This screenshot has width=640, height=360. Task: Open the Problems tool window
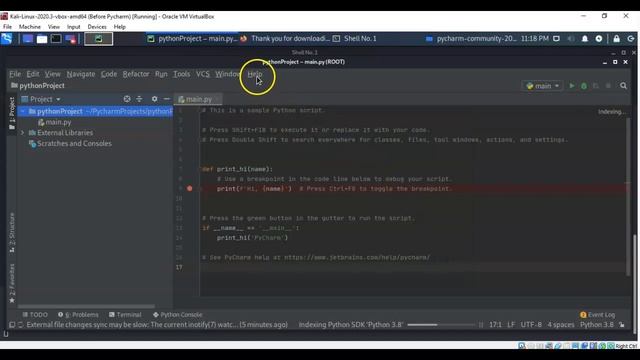pos(78,315)
